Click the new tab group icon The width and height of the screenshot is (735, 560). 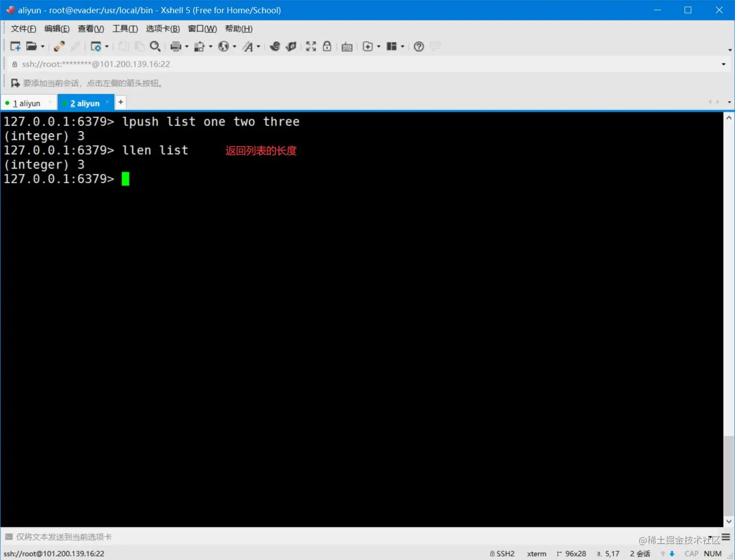[367, 46]
